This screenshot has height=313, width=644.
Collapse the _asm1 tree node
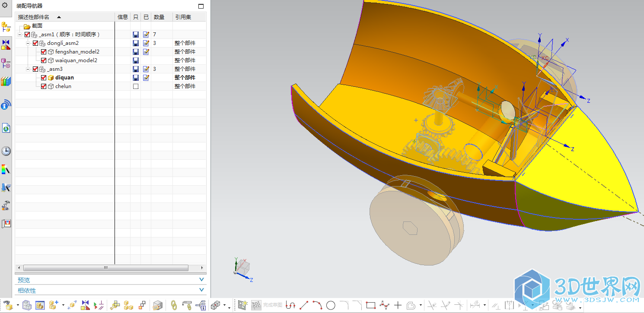tap(20, 35)
